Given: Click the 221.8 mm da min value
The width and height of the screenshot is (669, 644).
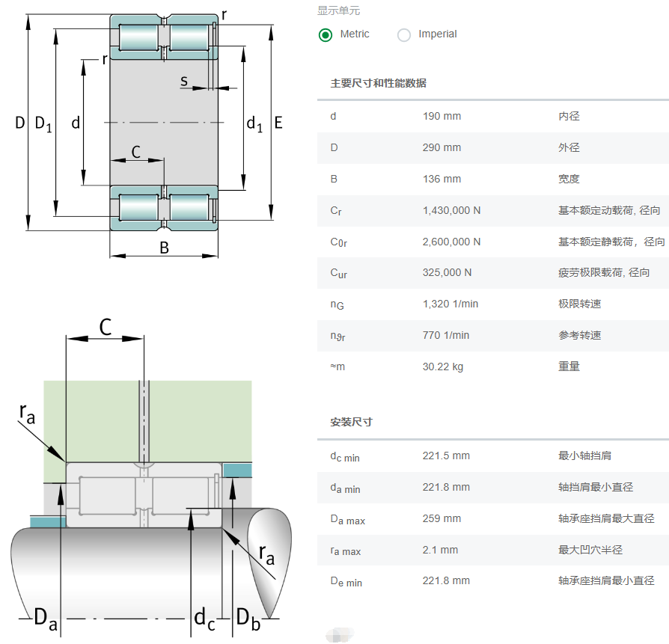Looking at the screenshot, I should pos(446,487).
